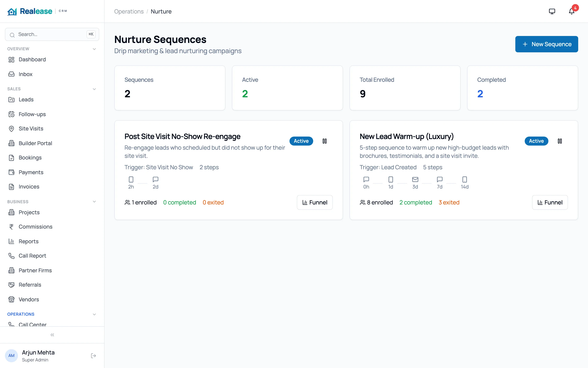Collapse the sidebar with double-chevron icon
The height and width of the screenshot is (368, 588).
click(x=52, y=335)
